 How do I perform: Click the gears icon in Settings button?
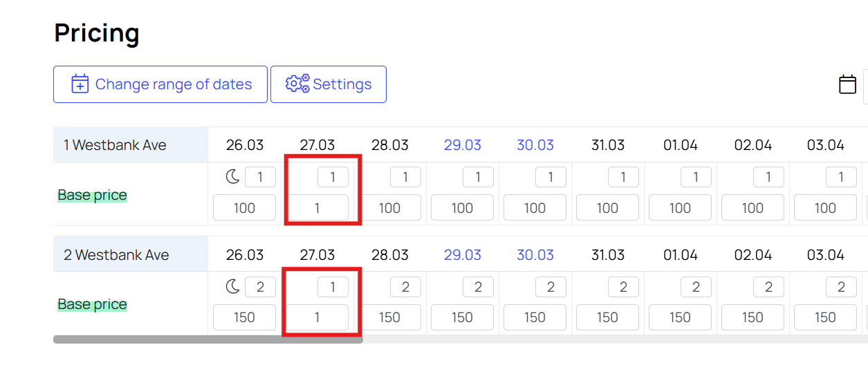pyautogui.click(x=297, y=84)
